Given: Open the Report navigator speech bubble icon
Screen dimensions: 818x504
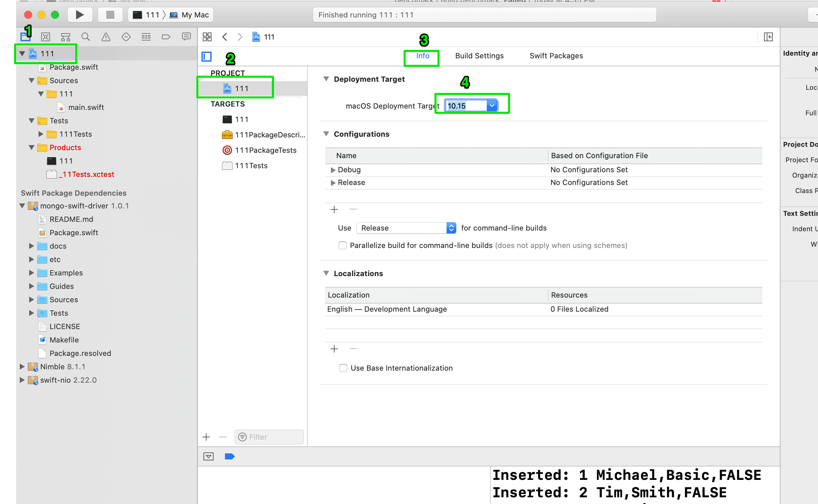Looking at the screenshot, I should point(186,36).
